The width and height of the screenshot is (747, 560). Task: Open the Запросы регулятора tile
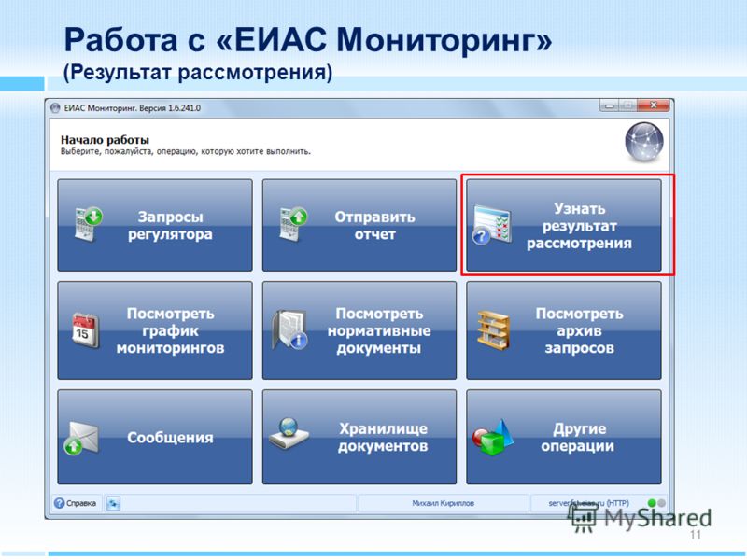click(x=155, y=225)
